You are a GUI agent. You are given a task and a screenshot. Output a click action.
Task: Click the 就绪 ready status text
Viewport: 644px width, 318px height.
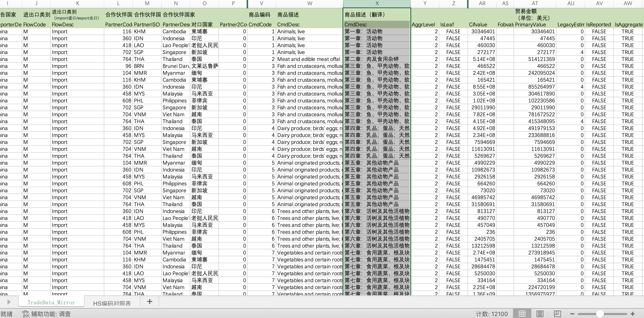(7, 314)
